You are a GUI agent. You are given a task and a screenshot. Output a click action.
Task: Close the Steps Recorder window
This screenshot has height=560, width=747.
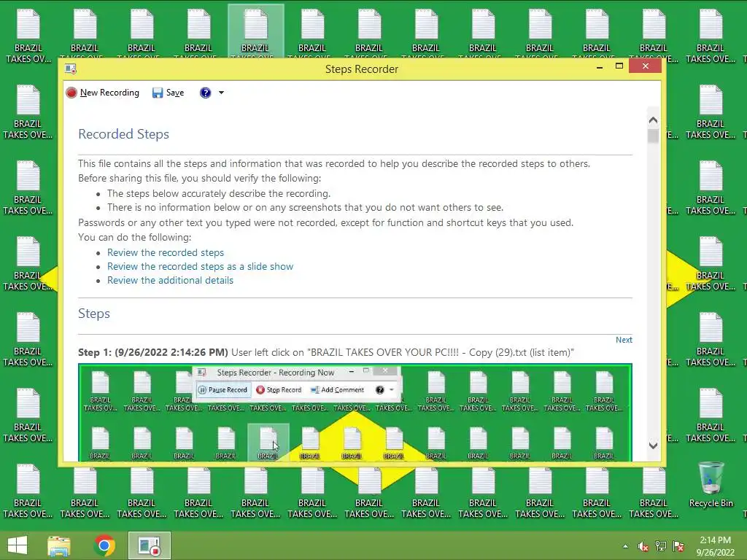pyautogui.click(x=645, y=66)
